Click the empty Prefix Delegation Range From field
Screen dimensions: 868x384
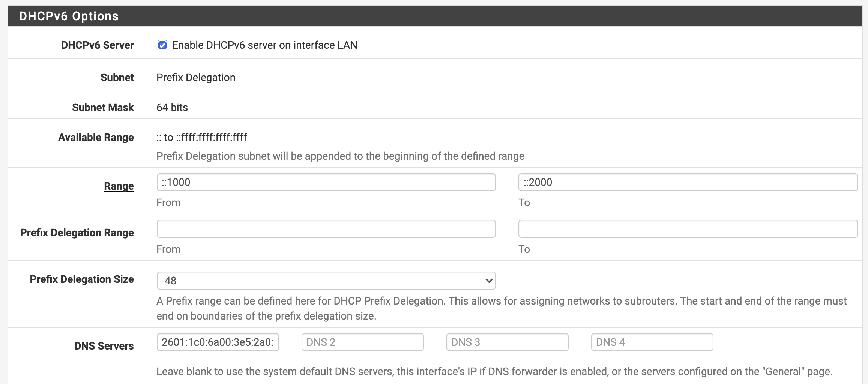coord(326,229)
